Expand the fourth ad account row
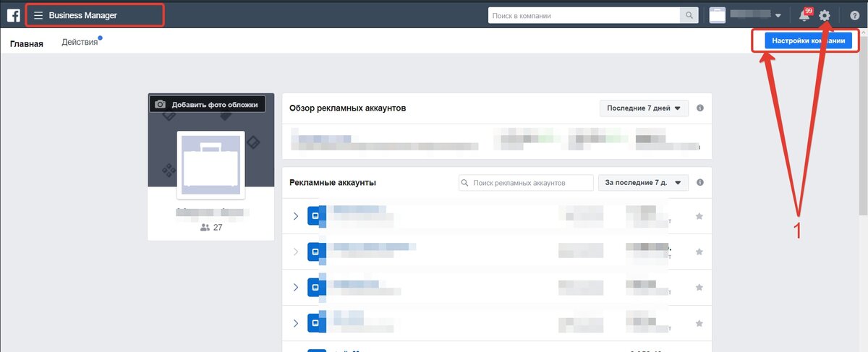Image resolution: width=868 pixels, height=352 pixels. (295, 322)
